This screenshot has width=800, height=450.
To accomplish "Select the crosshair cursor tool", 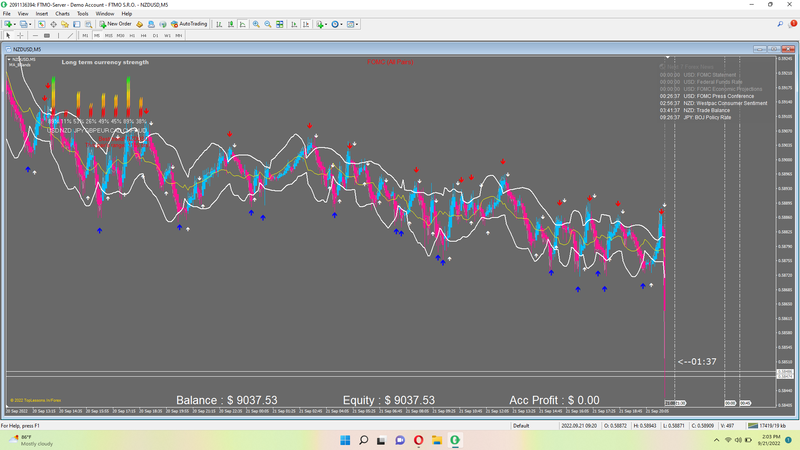I will tap(20, 35).
